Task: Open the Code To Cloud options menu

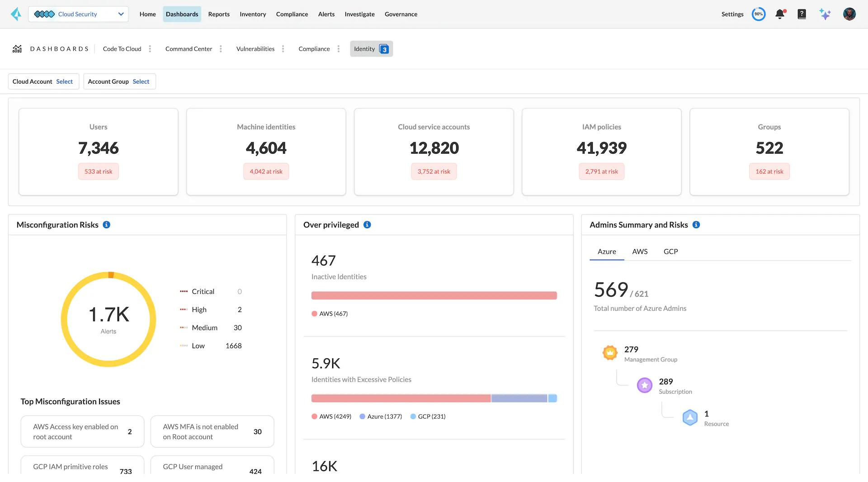Action: (x=150, y=49)
